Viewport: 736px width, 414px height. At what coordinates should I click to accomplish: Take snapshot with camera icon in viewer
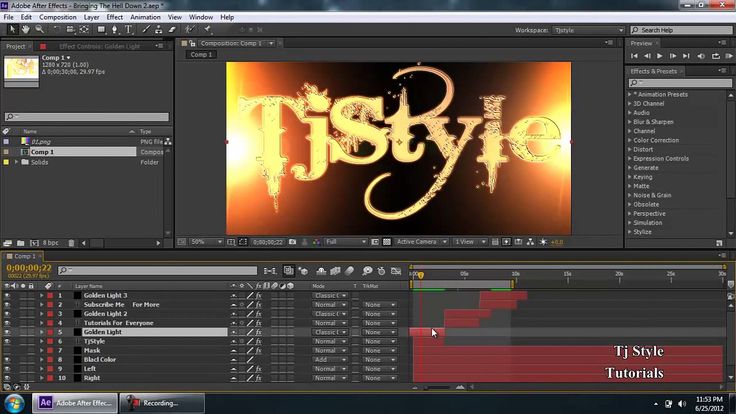pyautogui.click(x=292, y=242)
